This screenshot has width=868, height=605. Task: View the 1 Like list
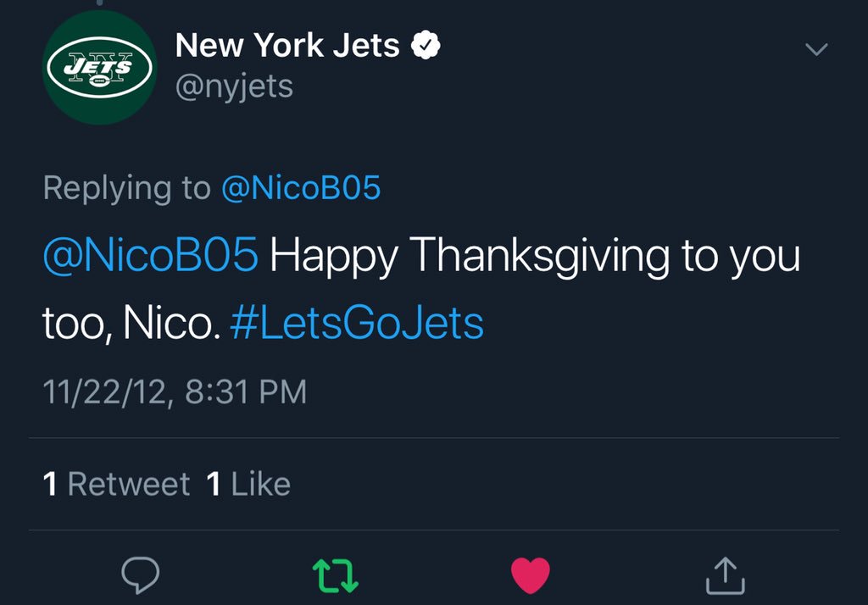click(x=248, y=484)
